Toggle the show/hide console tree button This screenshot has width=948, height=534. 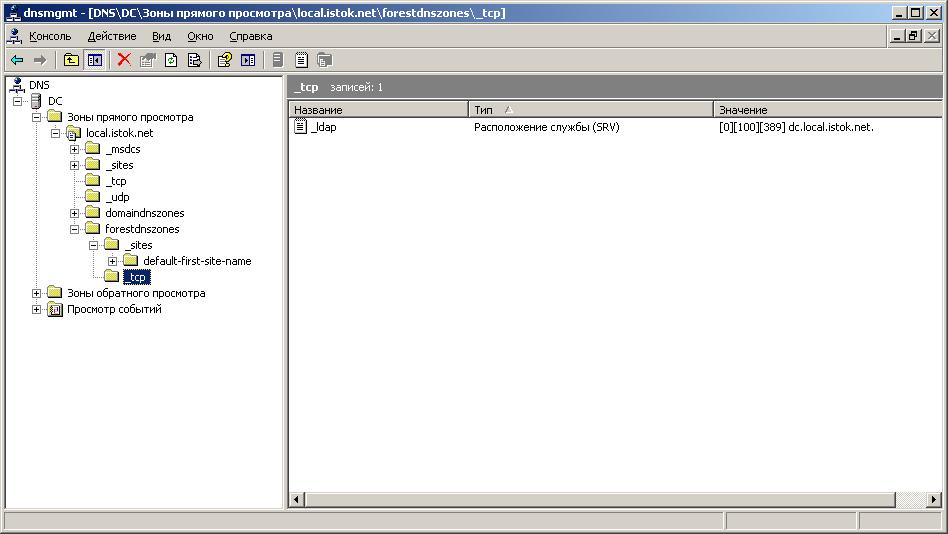(x=95, y=60)
